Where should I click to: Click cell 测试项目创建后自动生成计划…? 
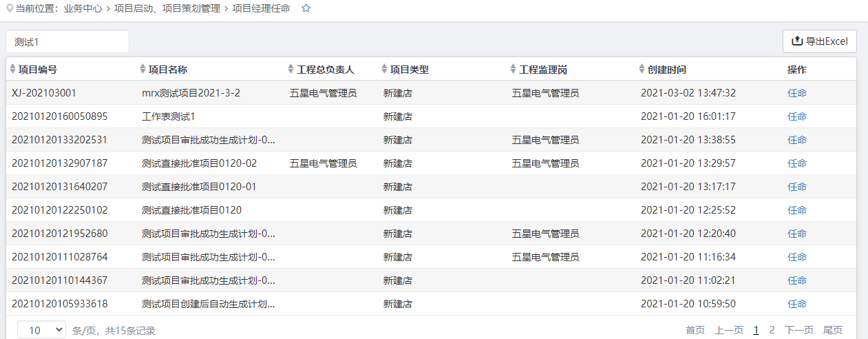pyautogui.click(x=209, y=304)
